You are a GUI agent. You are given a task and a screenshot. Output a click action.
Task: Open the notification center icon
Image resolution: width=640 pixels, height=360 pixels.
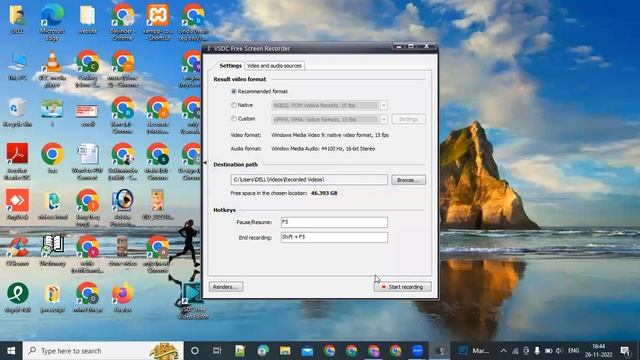(625, 351)
